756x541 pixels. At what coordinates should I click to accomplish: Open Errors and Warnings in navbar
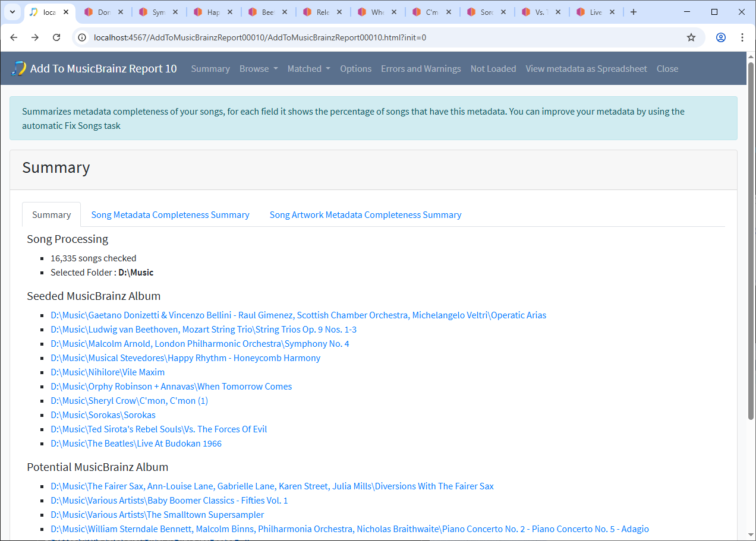[421, 69]
